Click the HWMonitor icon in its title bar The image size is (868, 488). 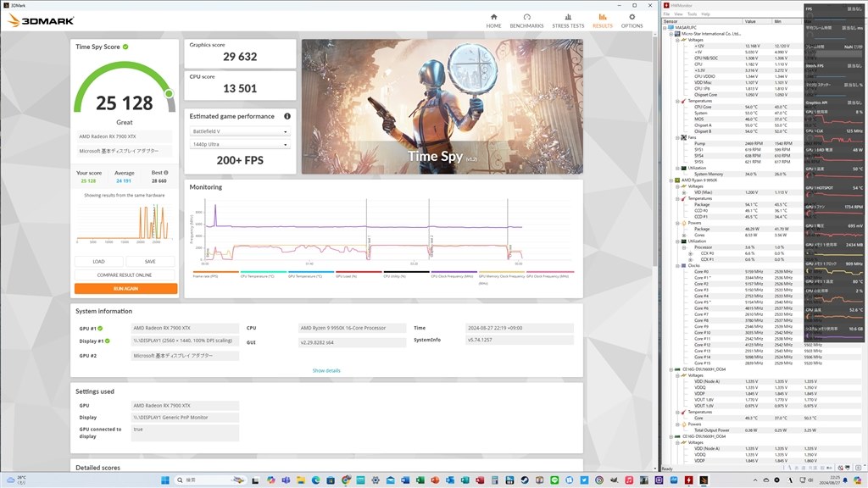click(x=666, y=5)
